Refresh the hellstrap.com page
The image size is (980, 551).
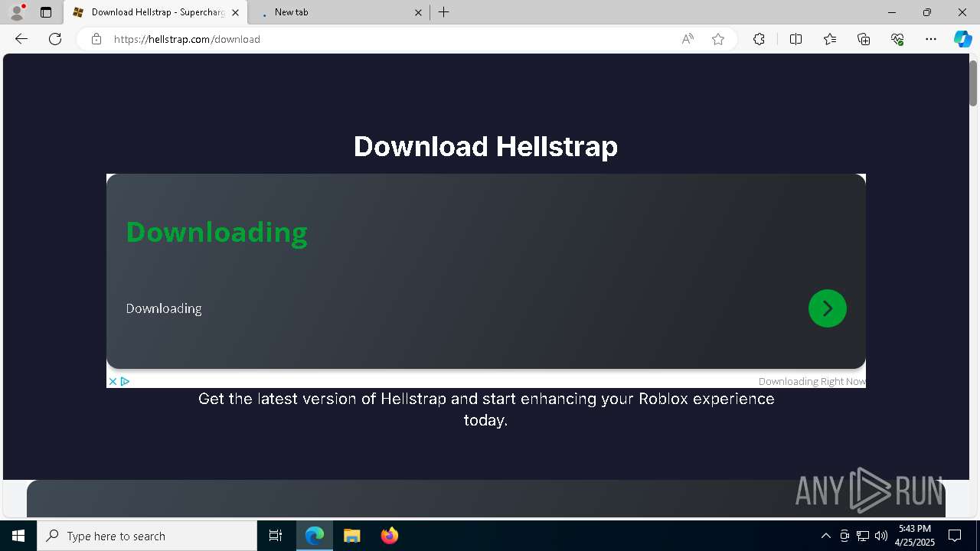coord(55,39)
